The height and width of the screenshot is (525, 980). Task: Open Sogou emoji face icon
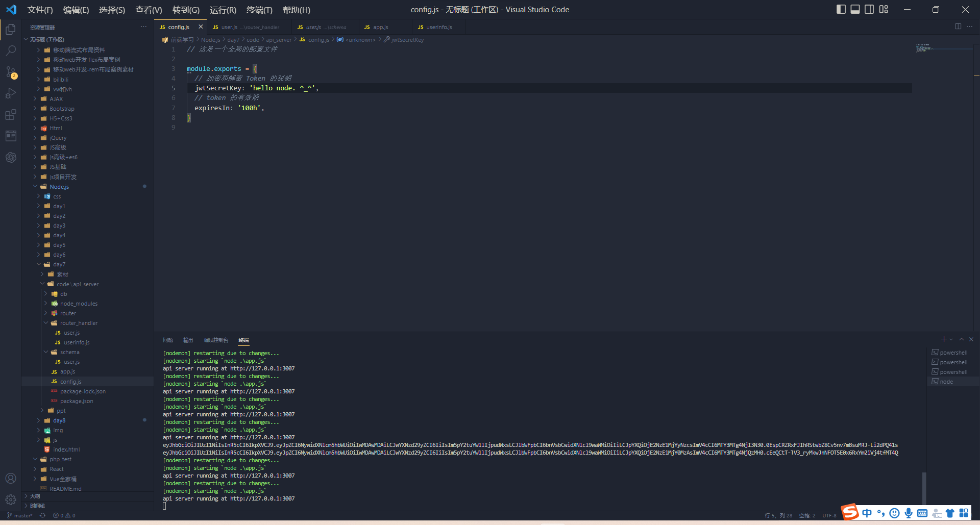[894, 513]
